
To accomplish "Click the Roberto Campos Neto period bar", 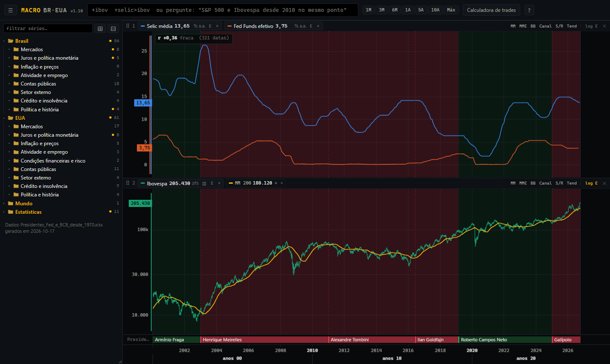I will 505,339.
